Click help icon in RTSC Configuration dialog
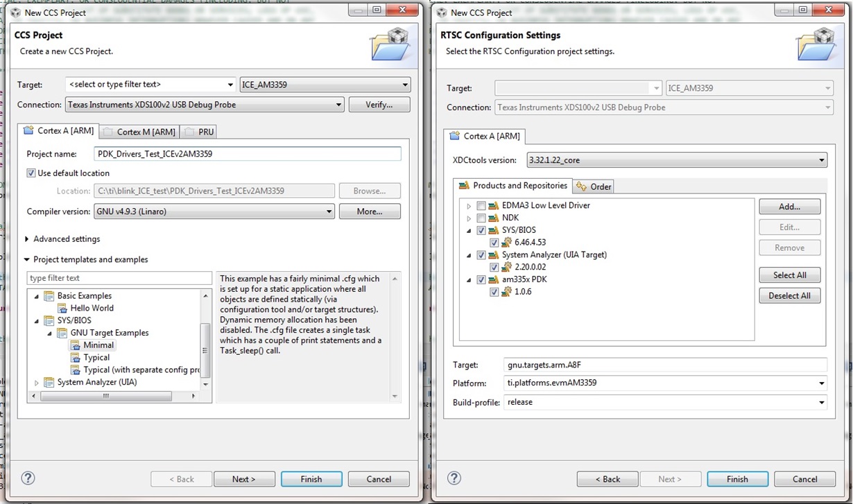853x504 pixels. (454, 478)
